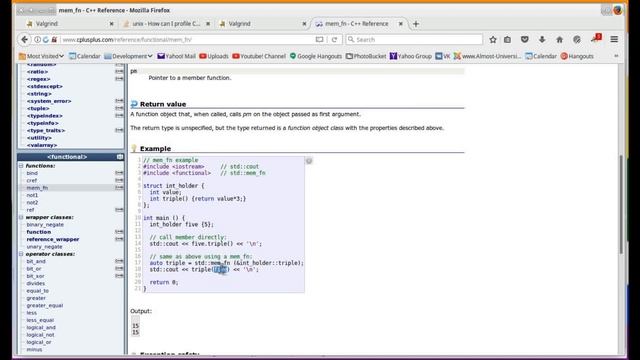Click the 'Return value' section heading

tap(163, 104)
